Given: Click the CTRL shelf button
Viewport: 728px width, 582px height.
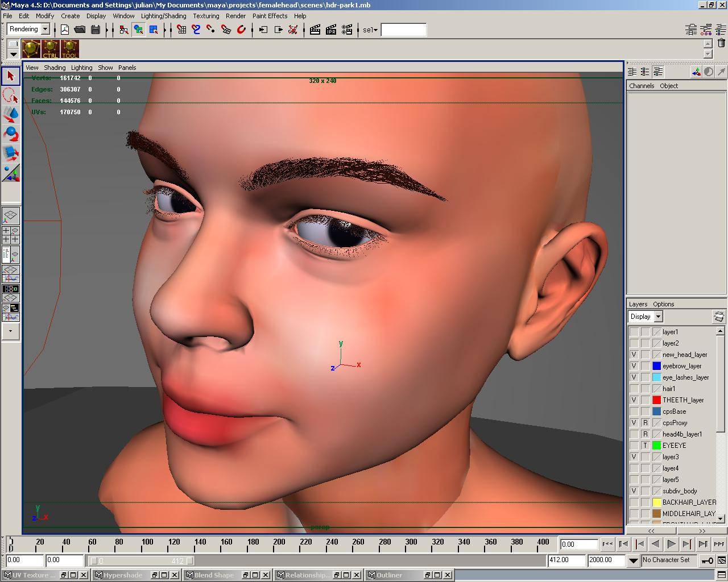Looking at the screenshot, I should (50, 49).
